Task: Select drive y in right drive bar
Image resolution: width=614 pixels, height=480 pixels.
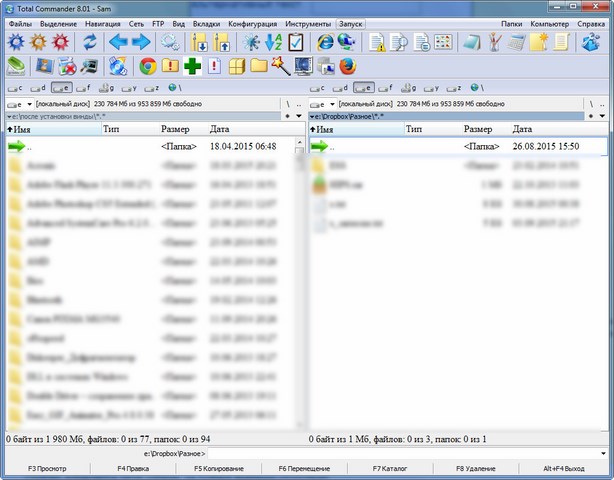Action: coord(431,88)
